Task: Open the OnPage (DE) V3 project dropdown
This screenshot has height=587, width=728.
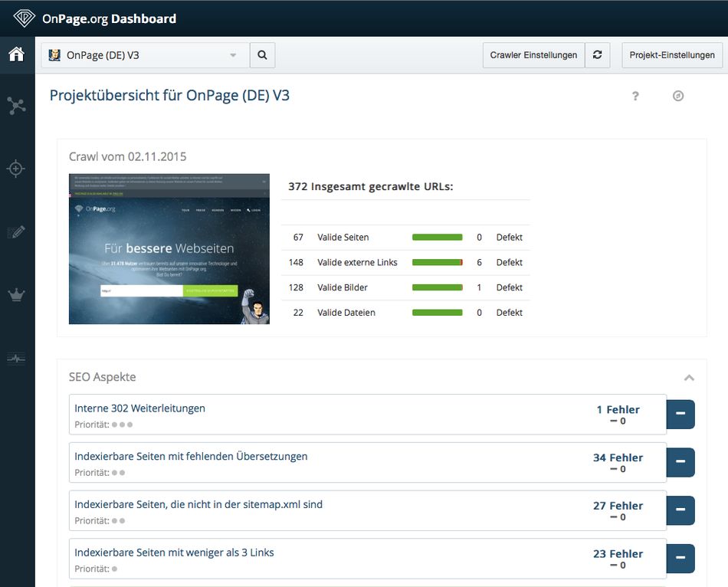Action: point(146,55)
